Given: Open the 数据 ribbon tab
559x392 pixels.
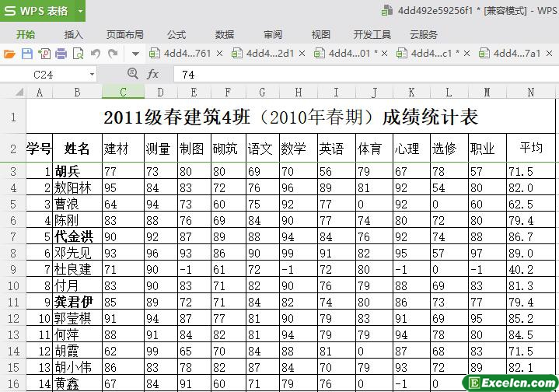Looking at the screenshot, I should [224, 34].
